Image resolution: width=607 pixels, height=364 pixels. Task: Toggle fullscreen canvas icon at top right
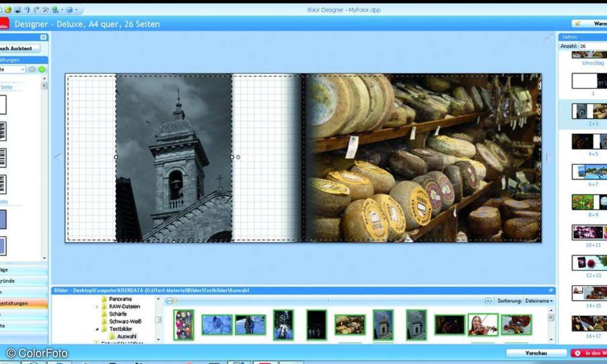[x=549, y=38]
